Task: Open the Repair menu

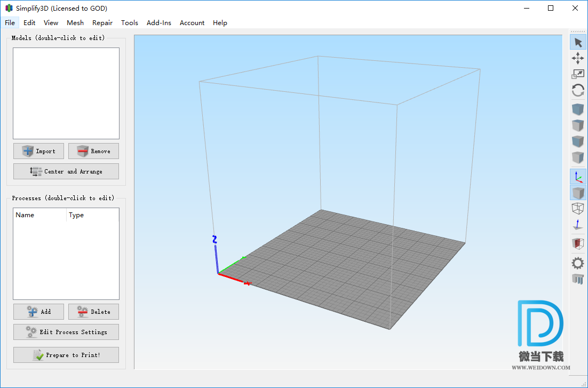Action: [102, 23]
